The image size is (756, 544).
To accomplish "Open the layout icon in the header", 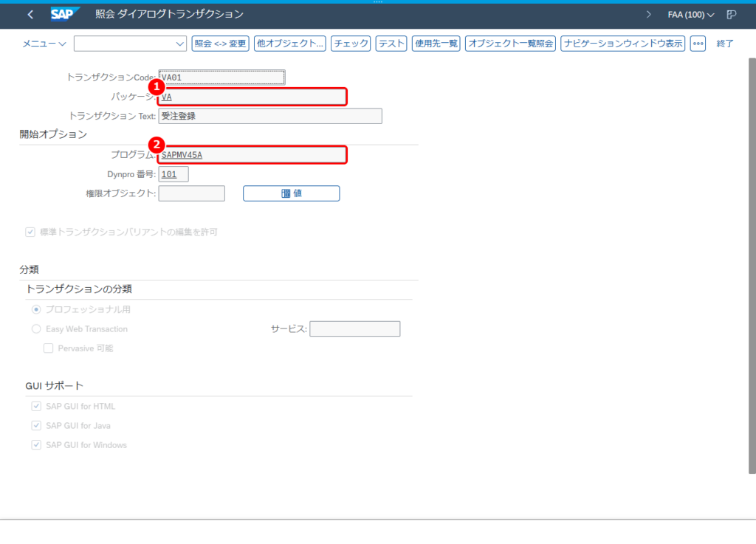I will click(732, 15).
